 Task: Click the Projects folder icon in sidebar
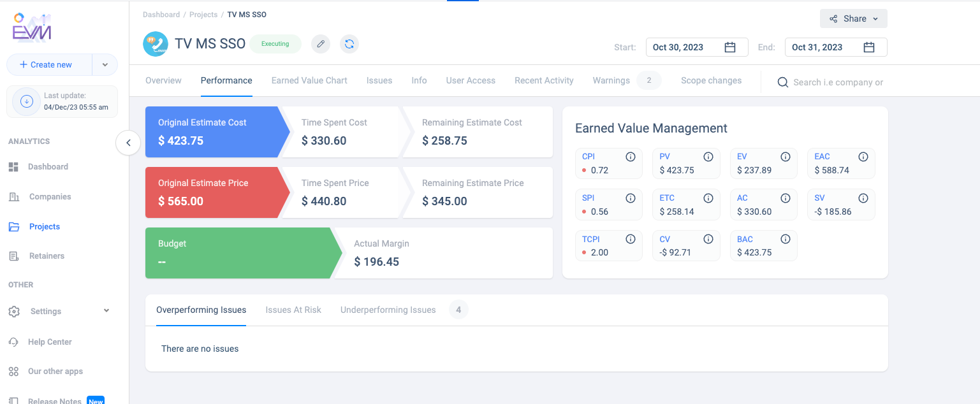(13, 227)
